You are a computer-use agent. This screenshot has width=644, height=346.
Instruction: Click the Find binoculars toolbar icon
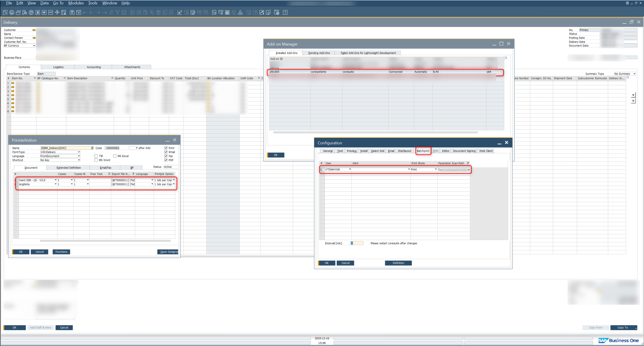click(x=72, y=12)
